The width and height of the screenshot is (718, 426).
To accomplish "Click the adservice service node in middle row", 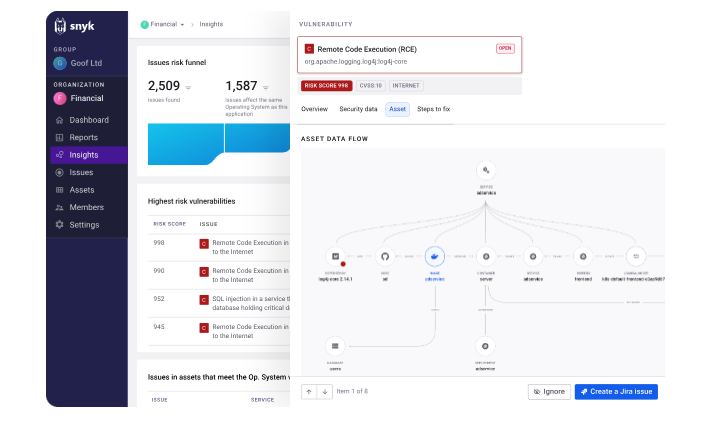I will click(x=533, y=257).
